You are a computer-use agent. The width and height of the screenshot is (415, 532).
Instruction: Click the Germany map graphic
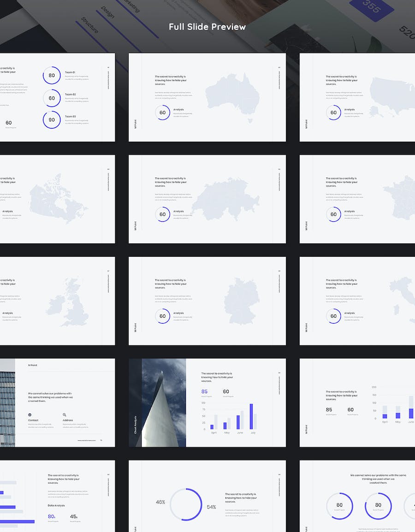[x=242, y=301]
